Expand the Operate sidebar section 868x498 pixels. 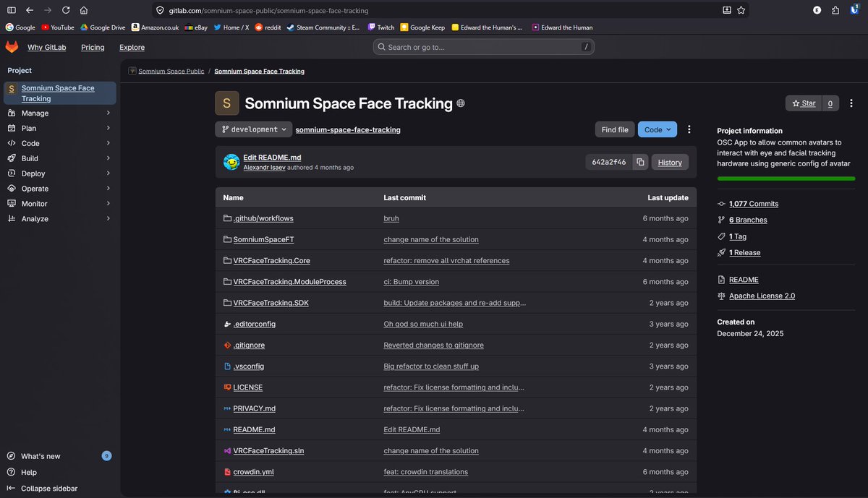click(59, 189)
